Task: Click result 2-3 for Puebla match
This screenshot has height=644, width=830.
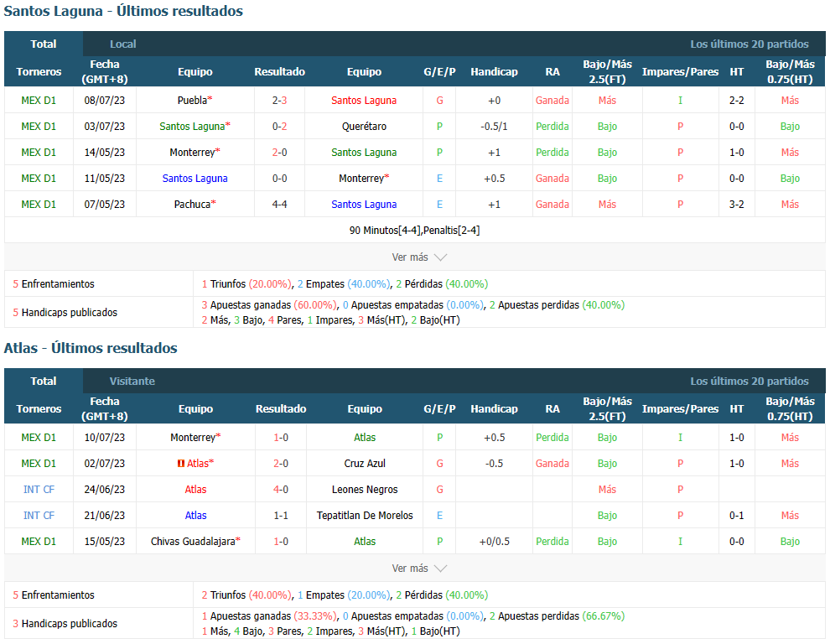Action: coord(279,100)
